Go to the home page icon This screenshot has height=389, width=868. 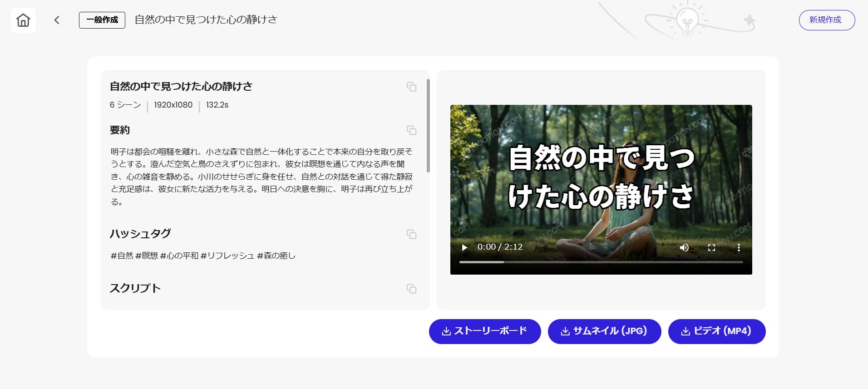23,20
